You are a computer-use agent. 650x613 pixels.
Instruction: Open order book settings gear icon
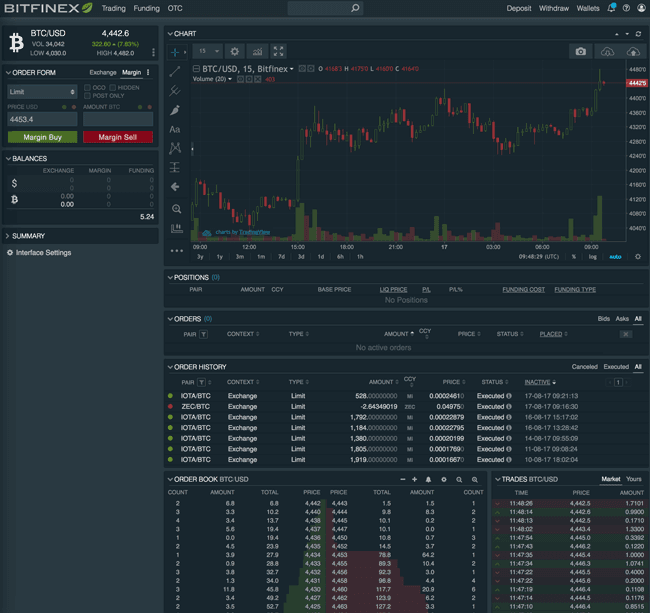(x=444, y=480)
